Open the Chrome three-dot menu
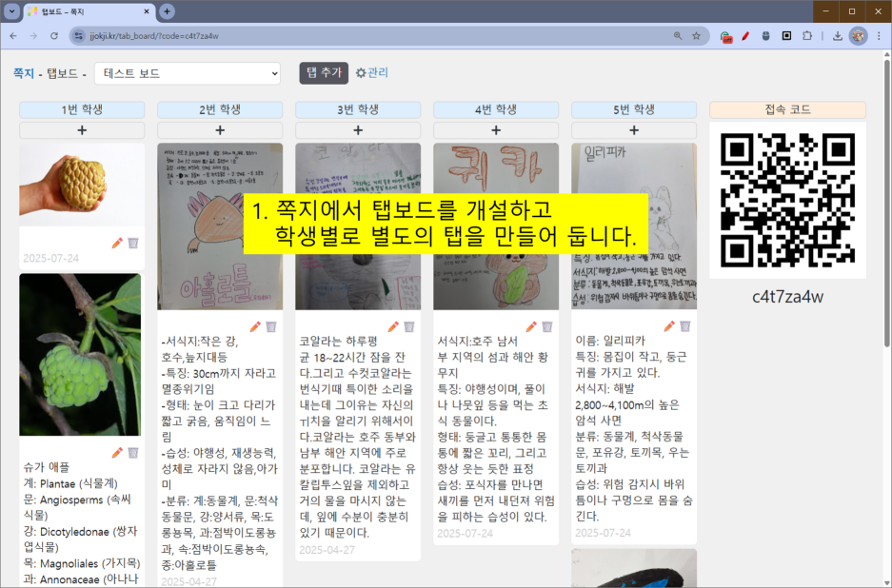892x588 pixels. [879, 36]
